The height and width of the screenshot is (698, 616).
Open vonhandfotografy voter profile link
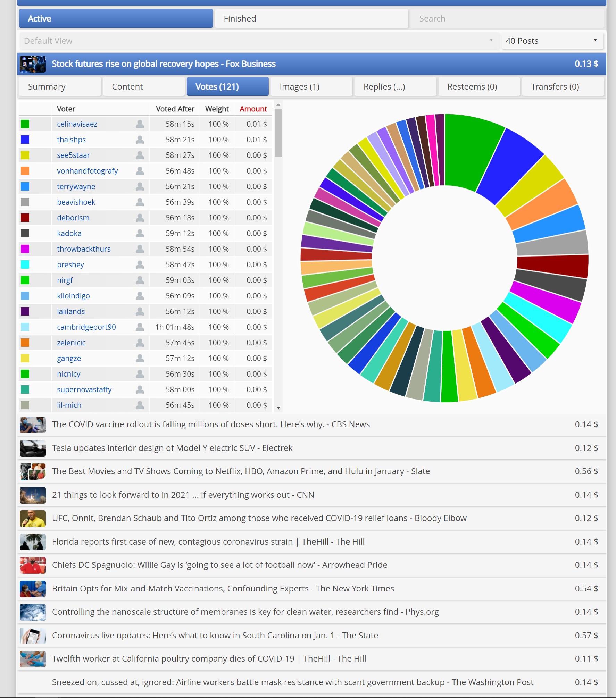pos(88,171)
